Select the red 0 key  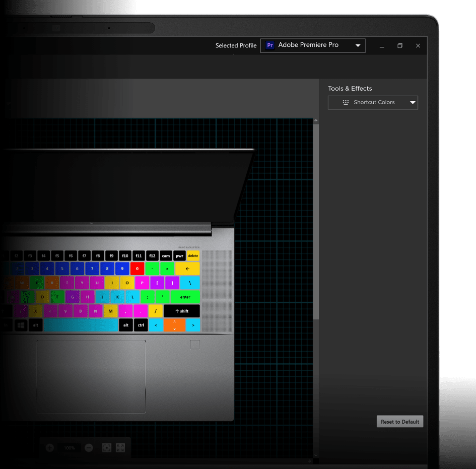coord(137,269)
